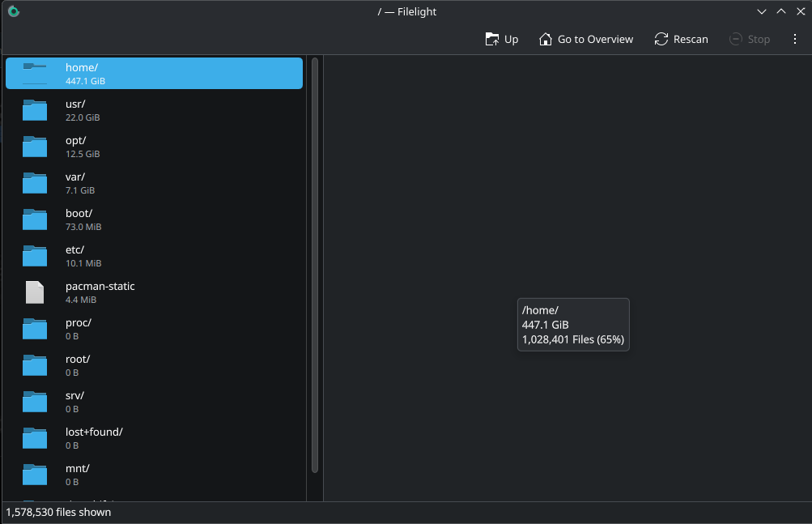Select the boot/ folder icon
The image size is (812, 524).
tap(35, 219)
